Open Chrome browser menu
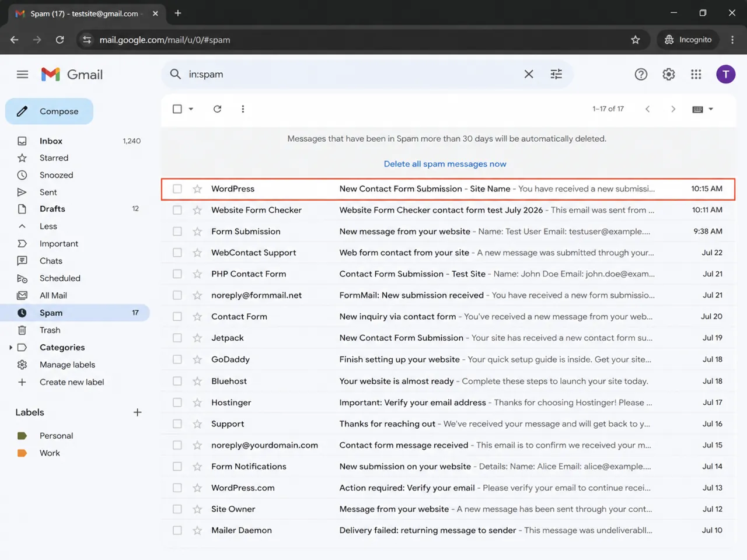 pos(732,40)
